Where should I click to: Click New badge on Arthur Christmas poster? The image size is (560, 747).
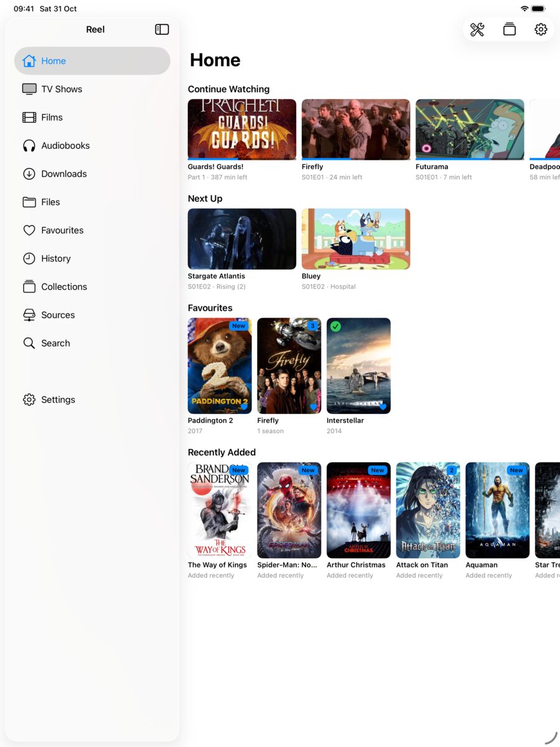(378, 470)
